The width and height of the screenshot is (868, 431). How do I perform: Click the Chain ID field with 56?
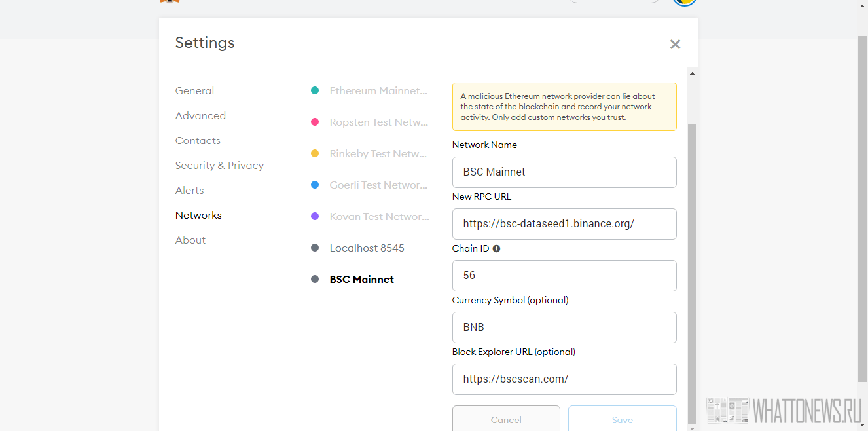564,276
